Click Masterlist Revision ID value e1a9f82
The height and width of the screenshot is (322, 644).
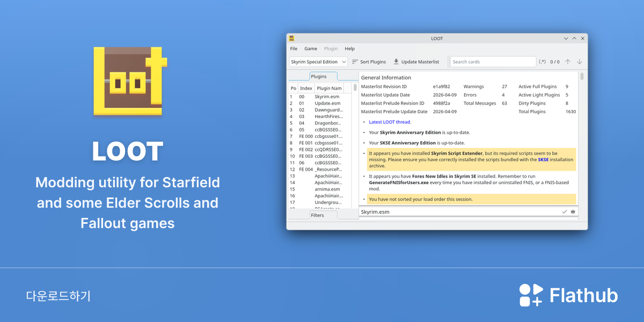(442, 86)
